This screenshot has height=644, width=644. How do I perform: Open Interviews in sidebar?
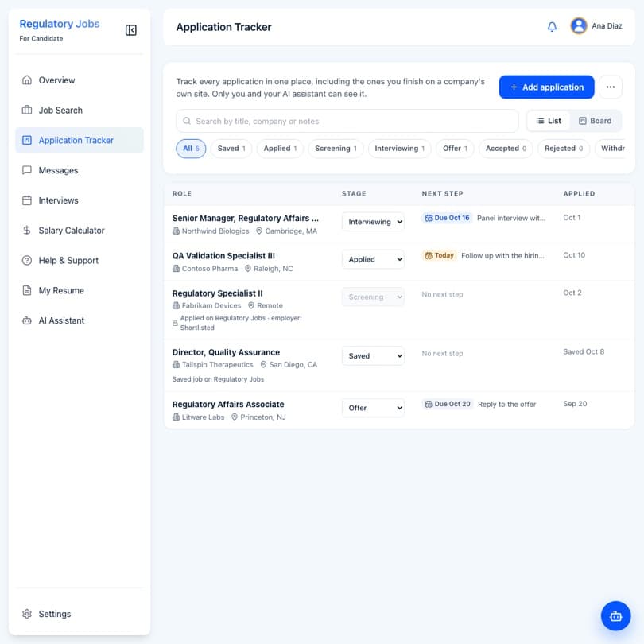(80, 200)
